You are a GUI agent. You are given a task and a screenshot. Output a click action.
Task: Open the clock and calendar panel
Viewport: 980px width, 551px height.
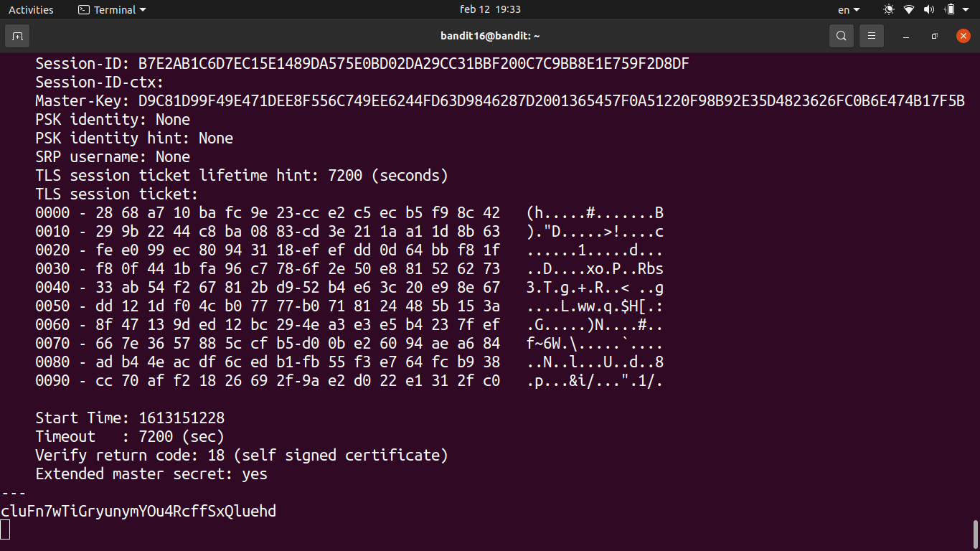pos(490,10)
